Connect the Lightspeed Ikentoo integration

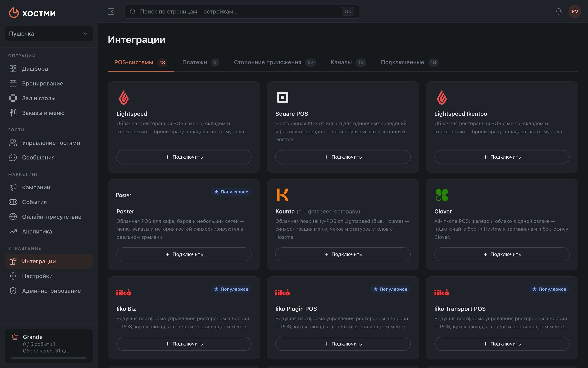pyautogui.click(x=502, y=157)
